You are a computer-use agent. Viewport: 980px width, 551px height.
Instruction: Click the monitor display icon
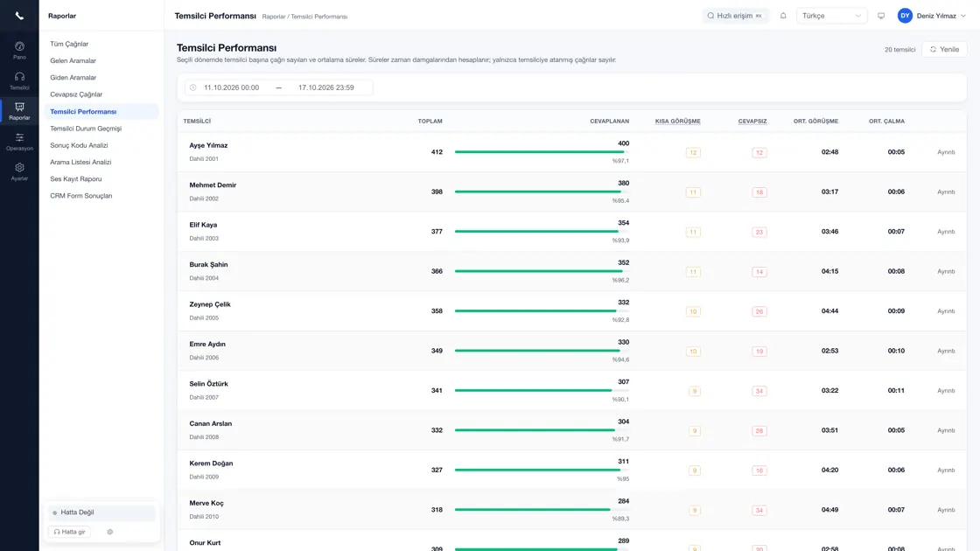(881, 16)
